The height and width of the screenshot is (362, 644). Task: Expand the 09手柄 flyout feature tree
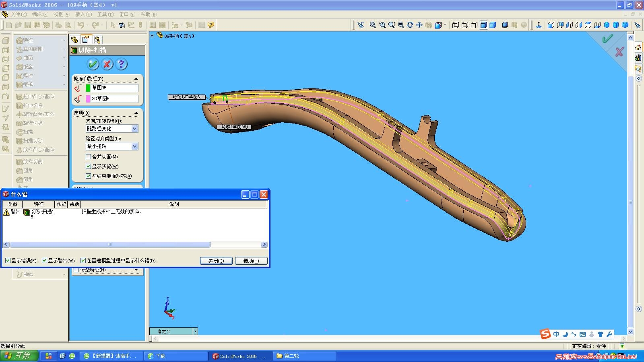[x=152, y=36]
